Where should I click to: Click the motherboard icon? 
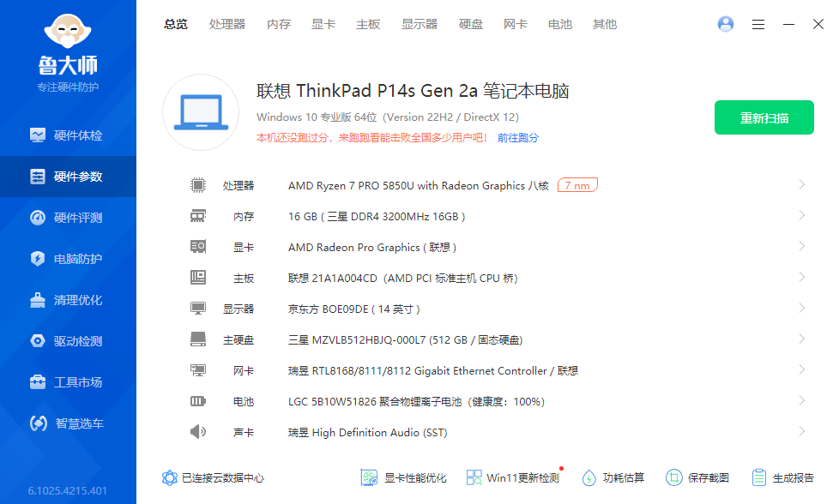(x=198, y=278)
